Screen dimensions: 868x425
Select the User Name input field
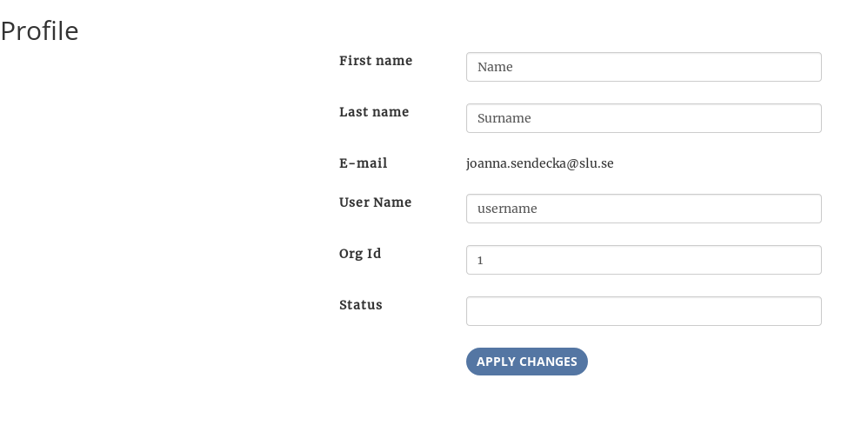click(x=644, y=209)
